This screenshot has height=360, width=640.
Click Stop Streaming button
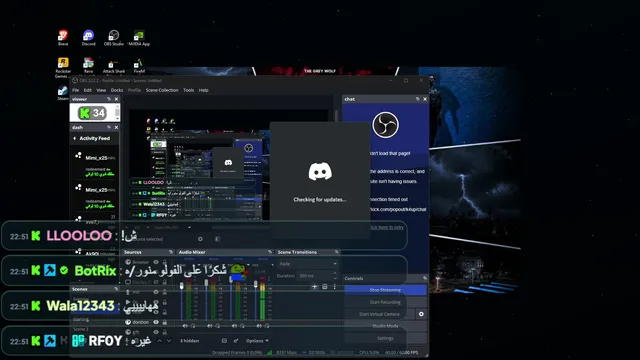(385, 290)
